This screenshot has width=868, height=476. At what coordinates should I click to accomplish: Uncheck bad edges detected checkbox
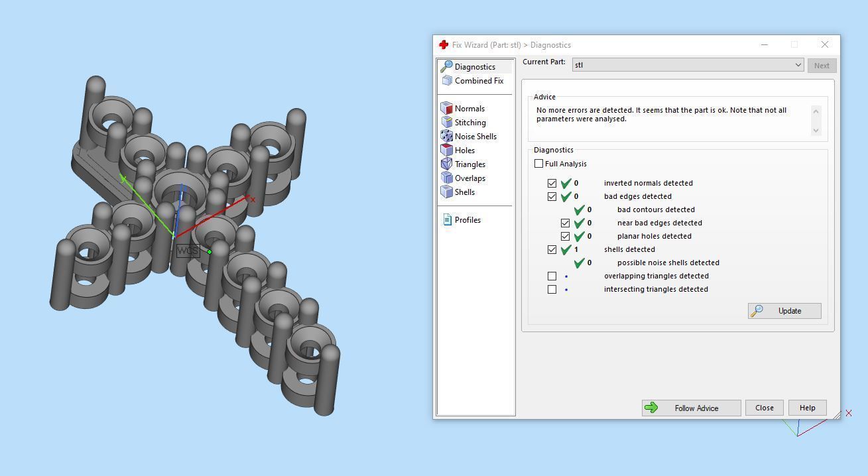tap(552, 196)
